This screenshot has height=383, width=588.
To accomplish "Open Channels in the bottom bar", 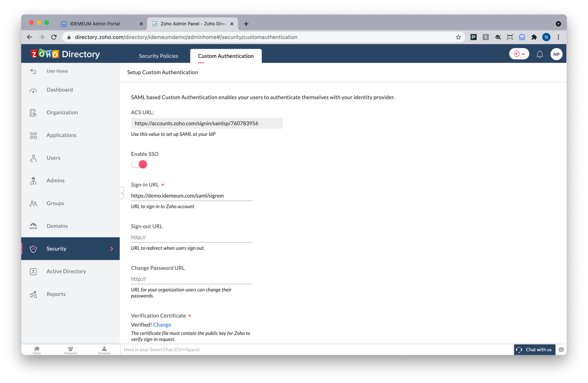I will click(x=71, y=350).
